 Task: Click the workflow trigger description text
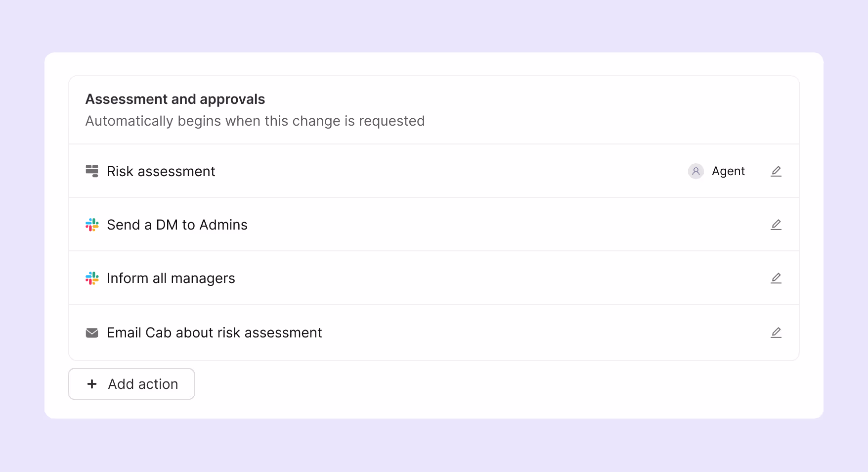click(255, 121)
